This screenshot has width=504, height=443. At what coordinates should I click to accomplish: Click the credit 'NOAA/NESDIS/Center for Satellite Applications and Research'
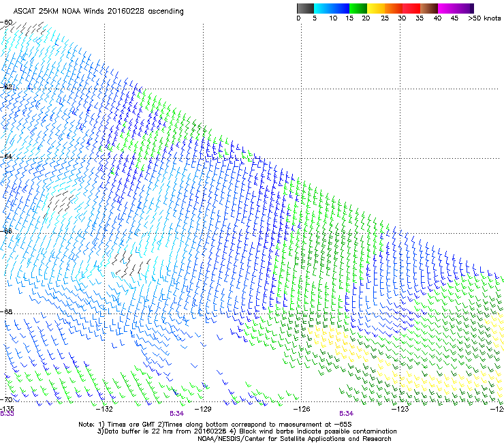click(294, 439)
